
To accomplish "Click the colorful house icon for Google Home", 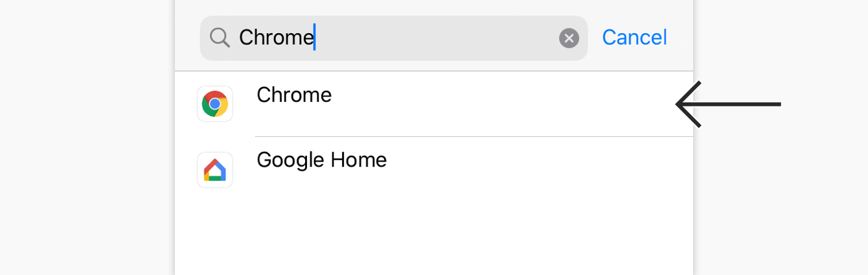I will coord(214,170).
